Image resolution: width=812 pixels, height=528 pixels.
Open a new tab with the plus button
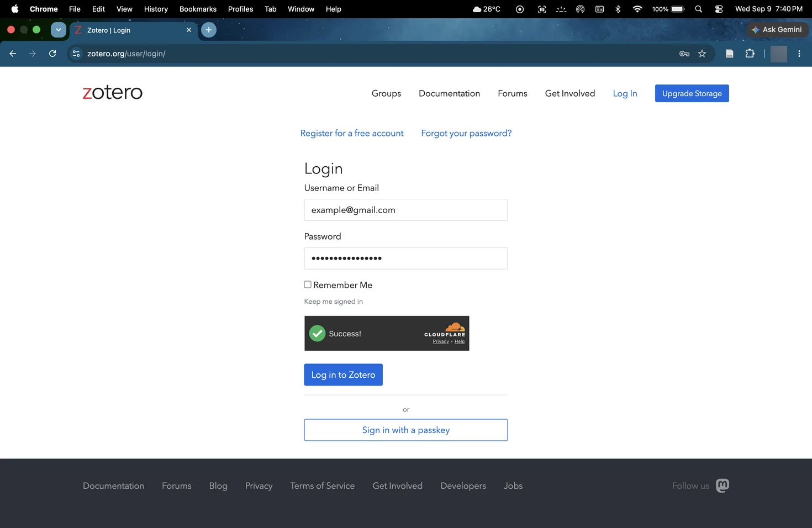[x=209, y=30]
